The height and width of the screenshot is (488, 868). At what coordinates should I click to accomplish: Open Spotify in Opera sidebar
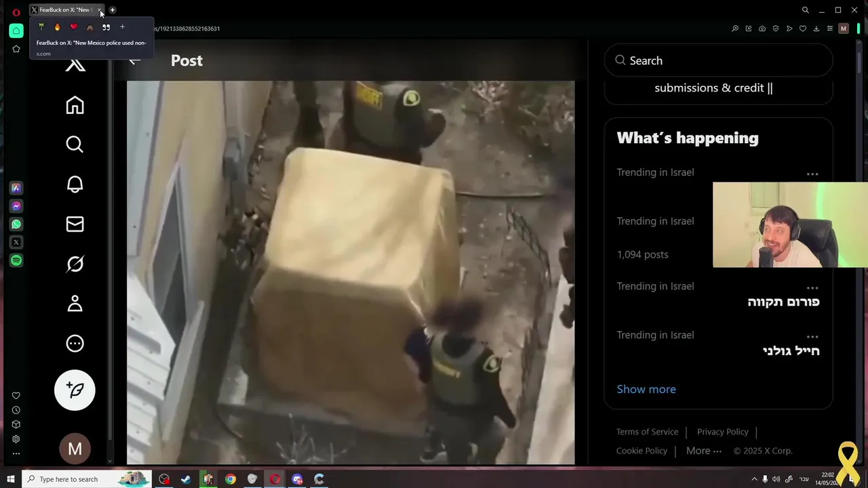tap(16, 260)
